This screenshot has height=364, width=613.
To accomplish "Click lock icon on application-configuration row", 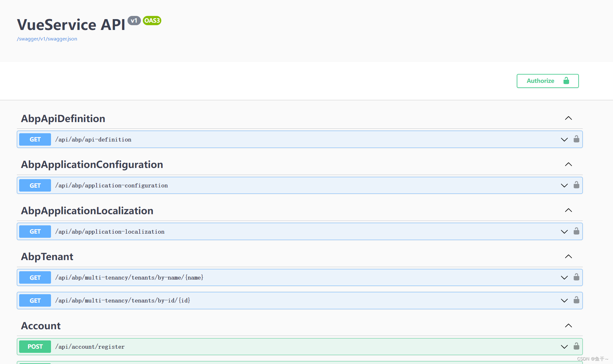I will click(576, 185).
